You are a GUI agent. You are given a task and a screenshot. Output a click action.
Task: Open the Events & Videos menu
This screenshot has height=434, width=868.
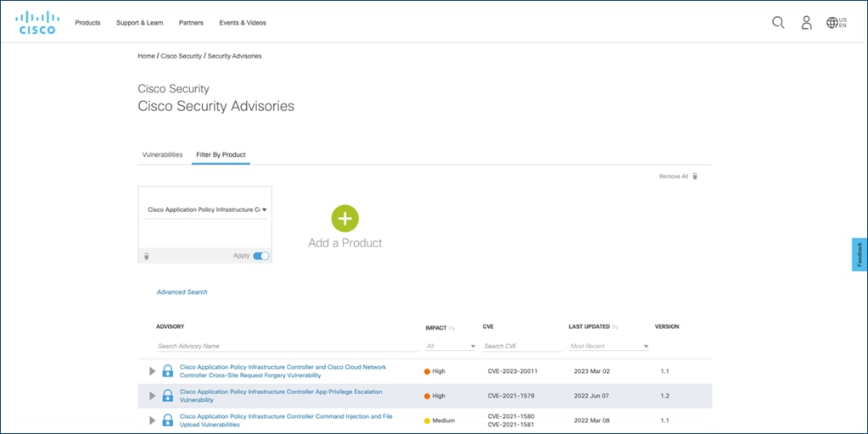coord(243,23)
